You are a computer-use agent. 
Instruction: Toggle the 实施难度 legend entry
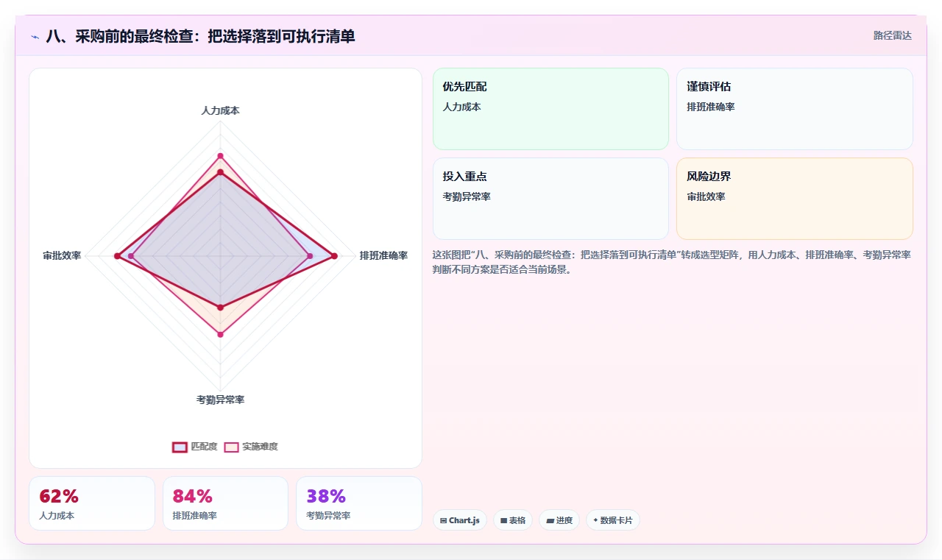251,447
